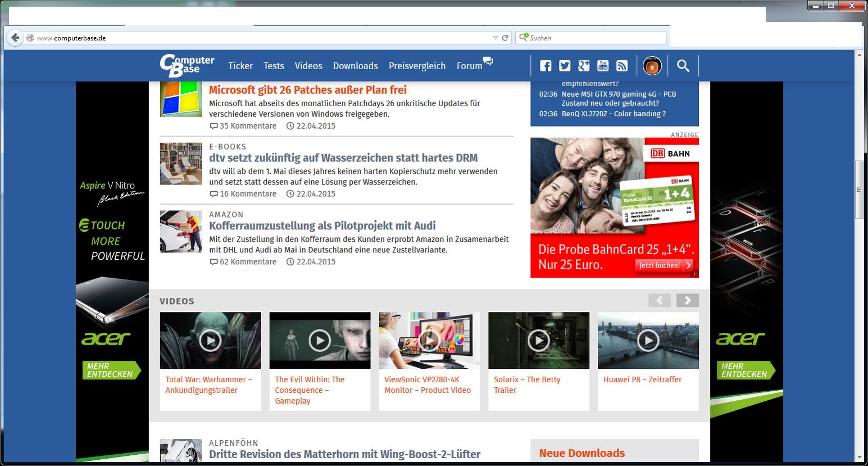The width and height of the screenshot is (868, 466).
Task: Open the RSS feed icon
Action: click(x=622, y=66)
